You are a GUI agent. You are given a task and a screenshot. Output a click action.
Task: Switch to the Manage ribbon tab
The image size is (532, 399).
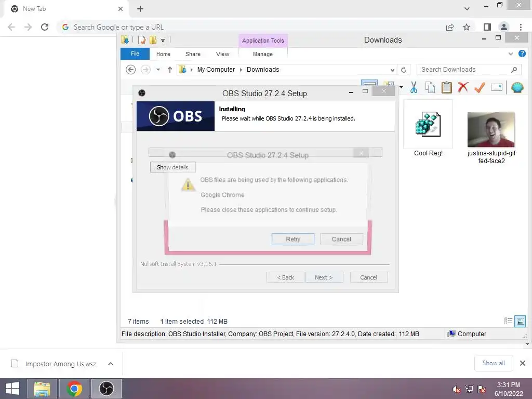coord(262,54)
